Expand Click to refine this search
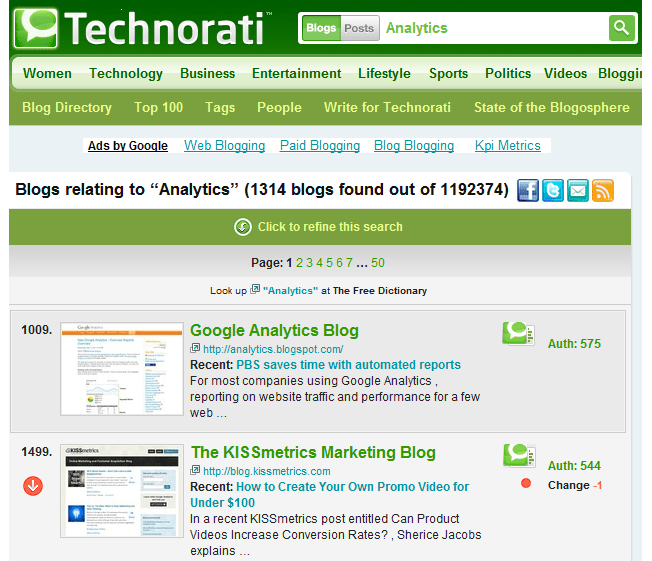This screenshot has width=652, height=561. (330, 227)
